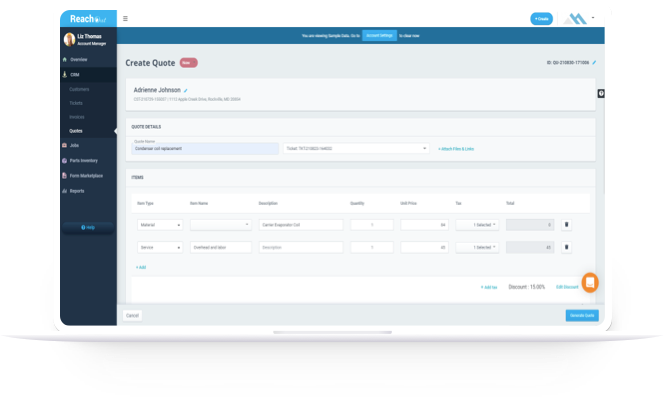Image resolution: width=664 pixels, height=397 pixels.
Task: Open the first row tax selection dropdown
Action: [x=477, y=225]
